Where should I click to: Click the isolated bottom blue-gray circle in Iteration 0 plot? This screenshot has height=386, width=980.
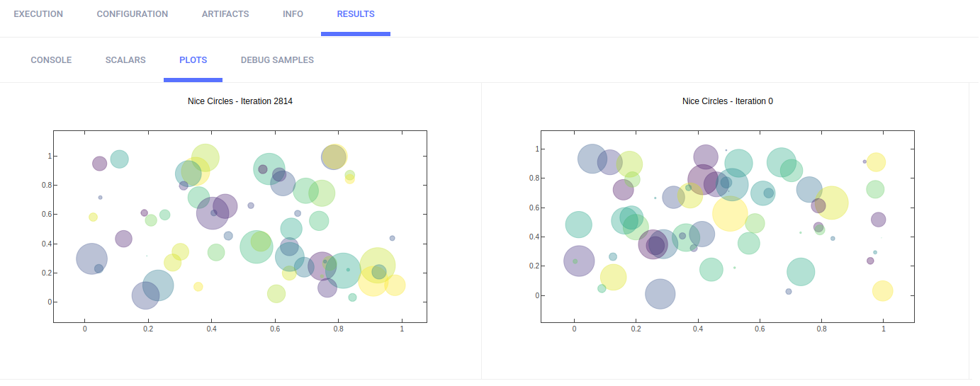coord(660,294)
